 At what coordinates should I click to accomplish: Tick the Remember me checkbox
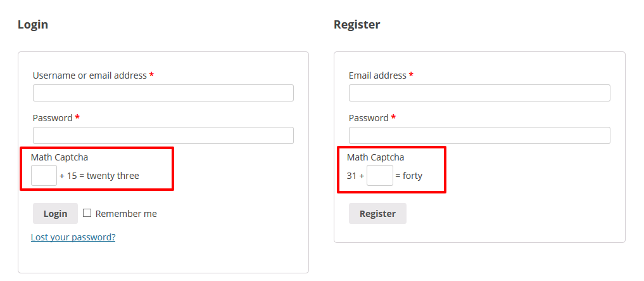click(x=87, y=213)
